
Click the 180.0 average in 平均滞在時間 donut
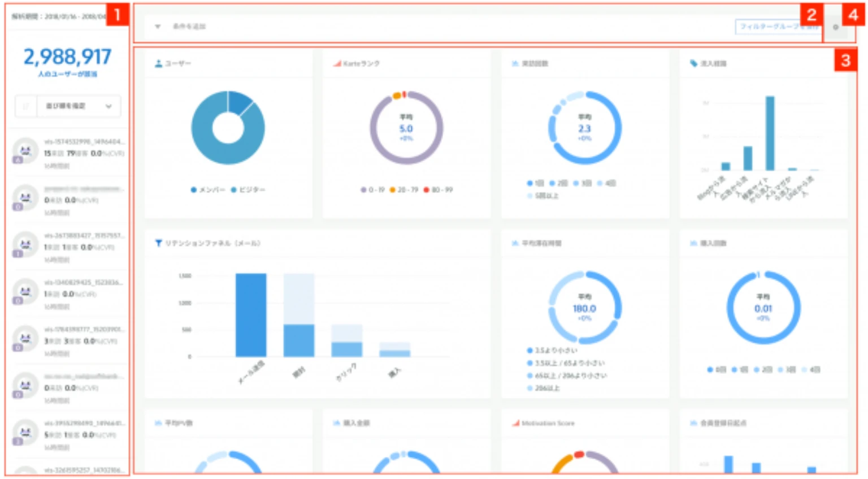click(x=584, y=308)
